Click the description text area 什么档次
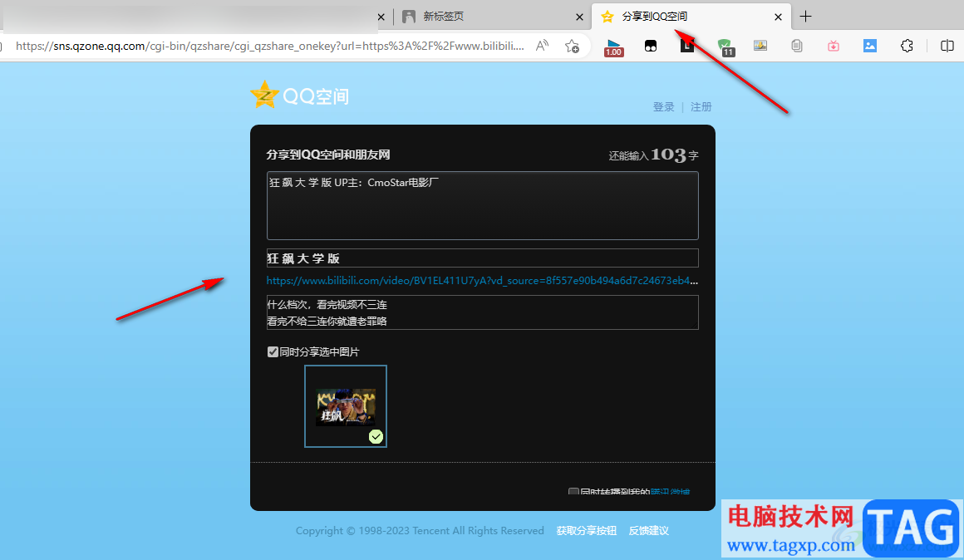 [x=483, y=312]
